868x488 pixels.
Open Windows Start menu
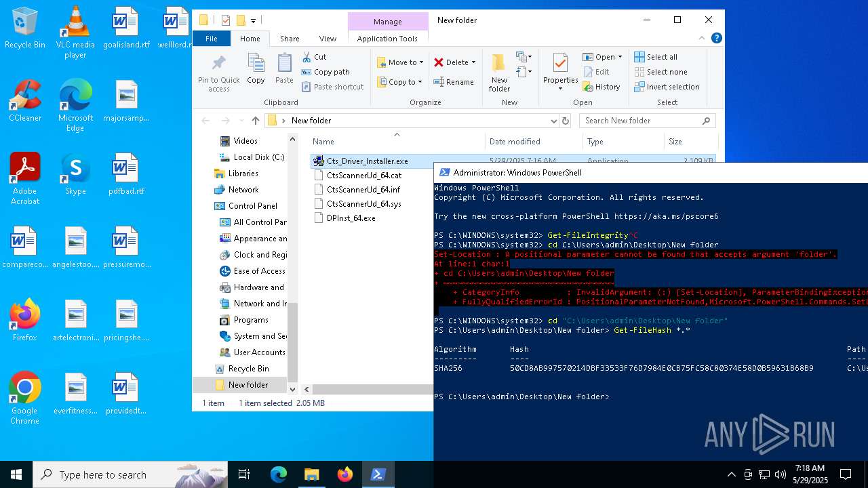click(x=16, y=474)
